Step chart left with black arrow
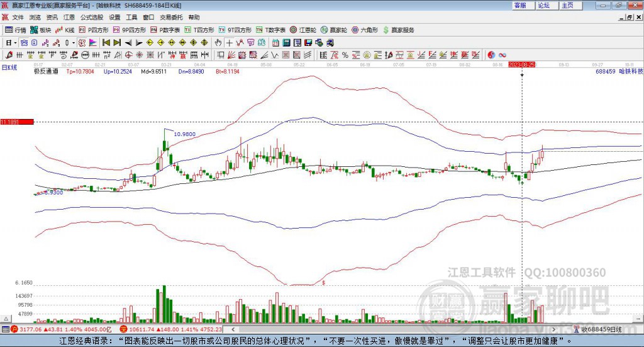This screenshot has height=347, width=644. tap(128, 43)
